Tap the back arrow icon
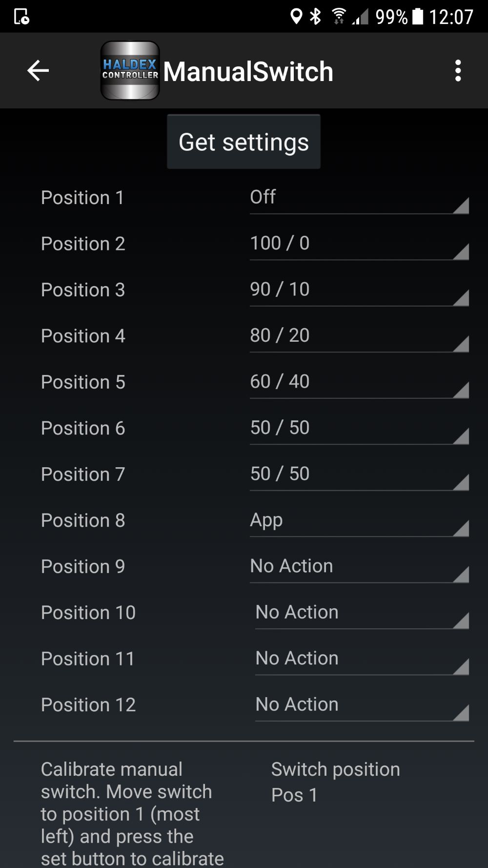This screenshot has height=868, width=488. click(x=38, y=71)
